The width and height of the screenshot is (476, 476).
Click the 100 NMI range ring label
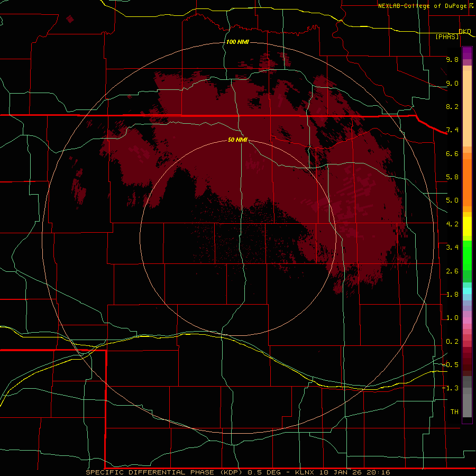pyautogui.click(x=237, y=42)
